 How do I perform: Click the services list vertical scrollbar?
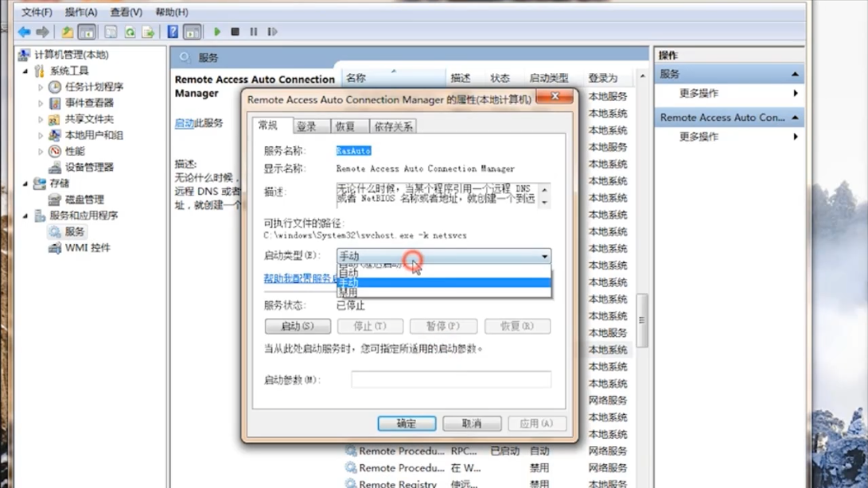point(642,318)
